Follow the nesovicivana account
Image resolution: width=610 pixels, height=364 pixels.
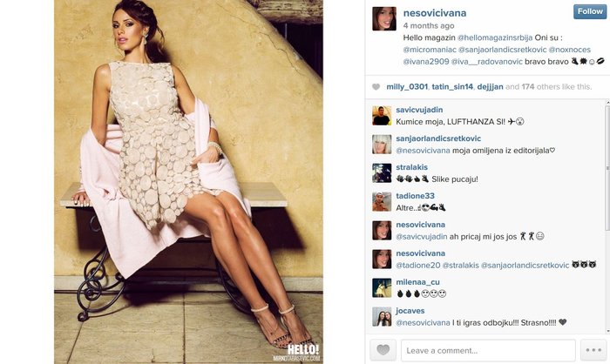pos(590,11)
